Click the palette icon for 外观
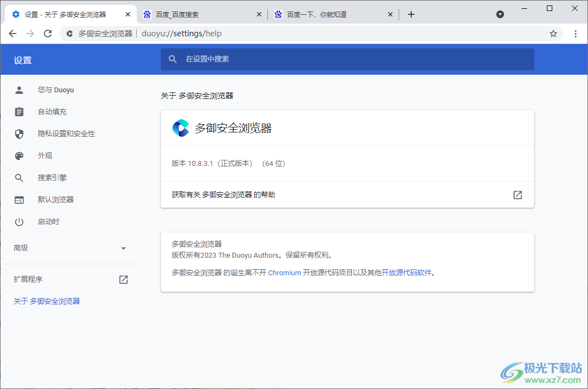Screen dimensions: 588x389 [19, 155]
